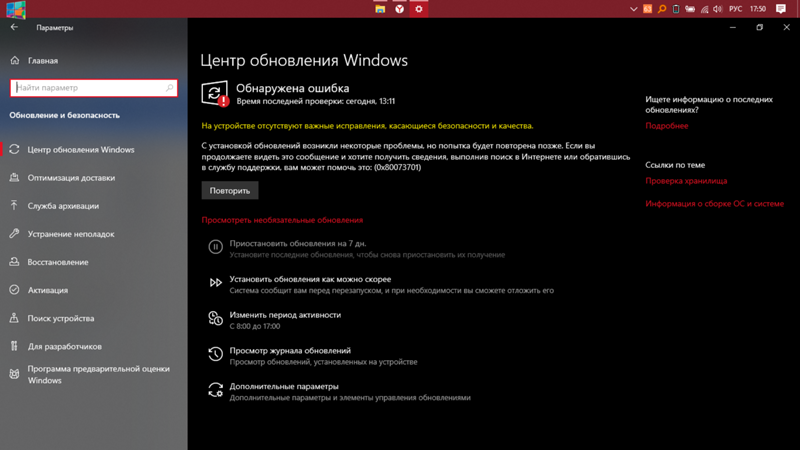This screenshot has width=800, height=450.
Task: Click the back arrow in Settings
Action: [x=14, y=27]
